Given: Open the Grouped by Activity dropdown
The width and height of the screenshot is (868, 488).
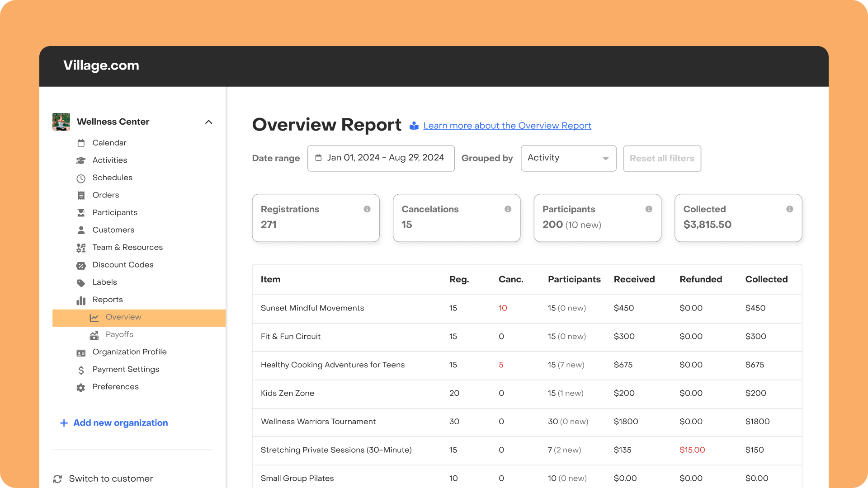Looking at the screenshot, I should click(568, 158).
